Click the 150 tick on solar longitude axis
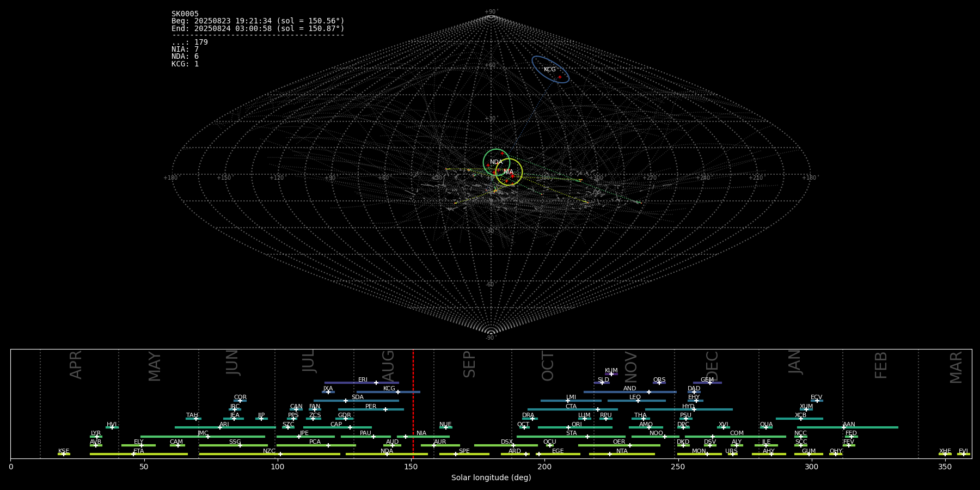Image resolution: width=980 pixels, height=490 pixels. pos(411,467)
